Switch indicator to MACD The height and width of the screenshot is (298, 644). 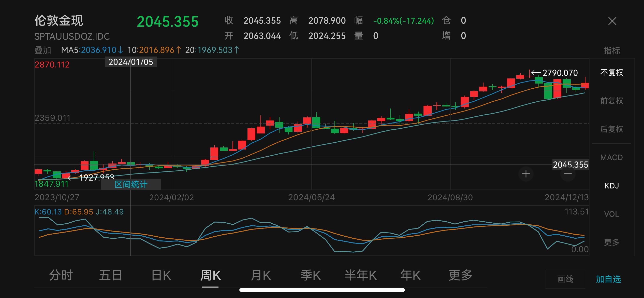[611, 157]
